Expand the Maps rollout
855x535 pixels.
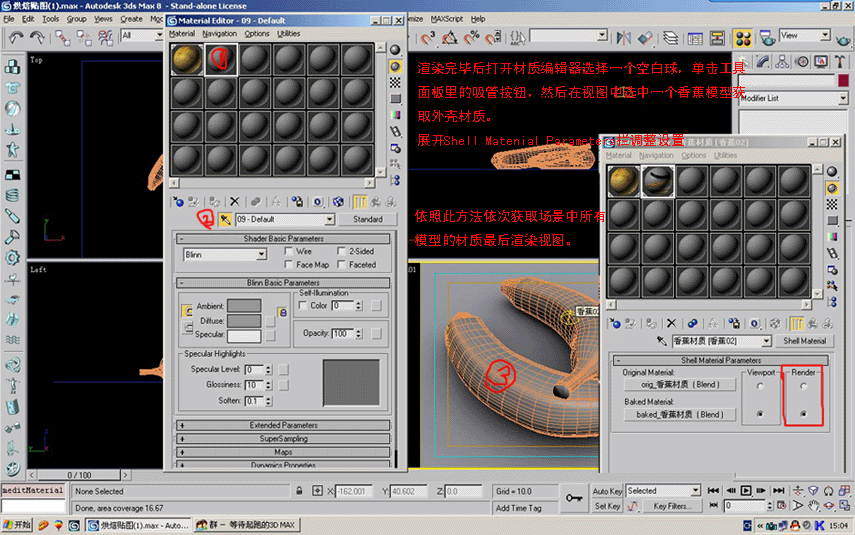(283, 452)
